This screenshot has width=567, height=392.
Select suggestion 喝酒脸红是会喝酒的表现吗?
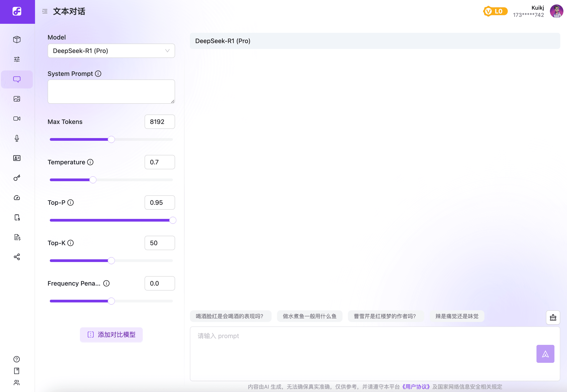231,316
